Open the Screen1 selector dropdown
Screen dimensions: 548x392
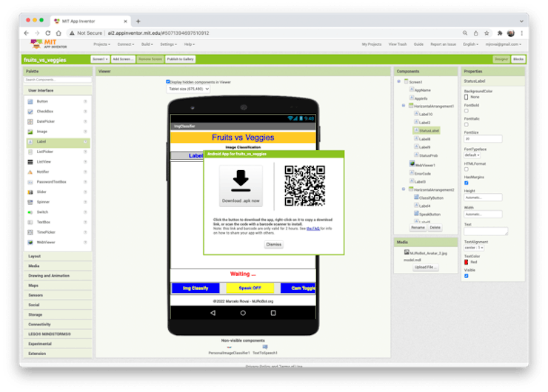click(100, 59)
